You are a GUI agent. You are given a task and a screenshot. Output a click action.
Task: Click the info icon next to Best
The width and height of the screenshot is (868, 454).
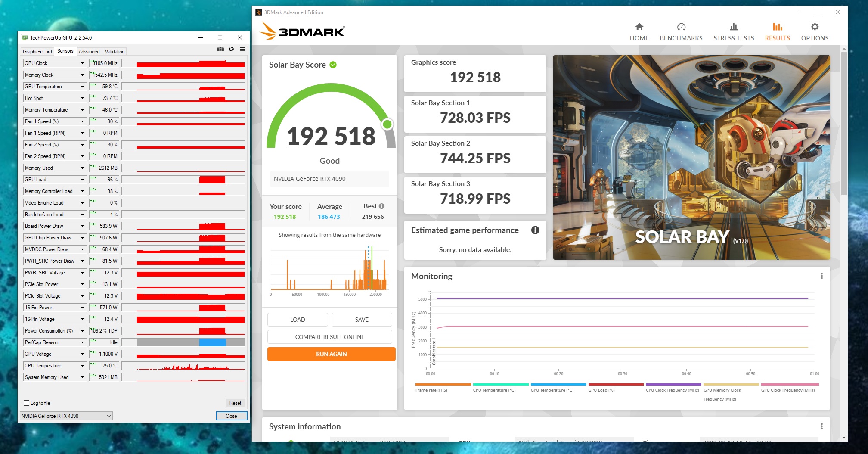pyautogui.click(x=381, y=206)
